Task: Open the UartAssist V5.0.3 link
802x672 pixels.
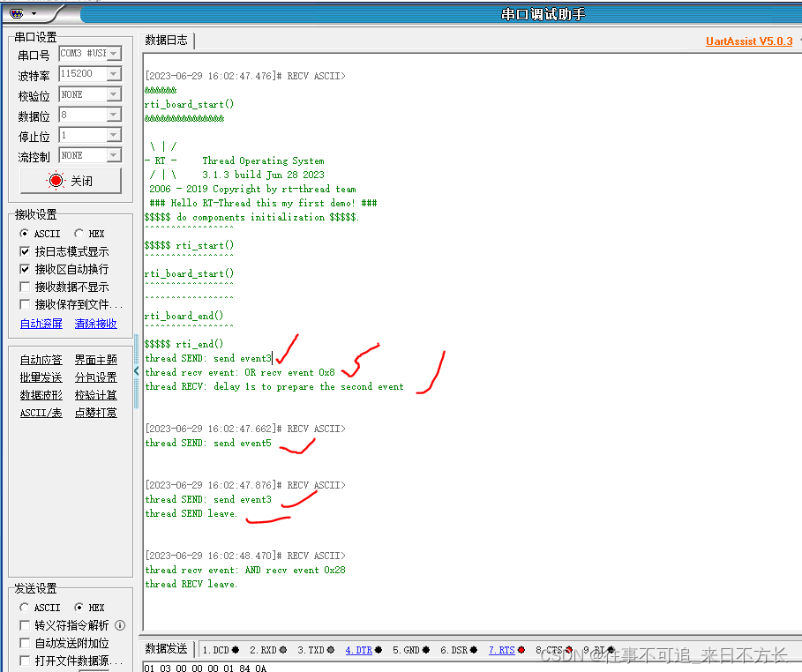Action: pos(748,41)
